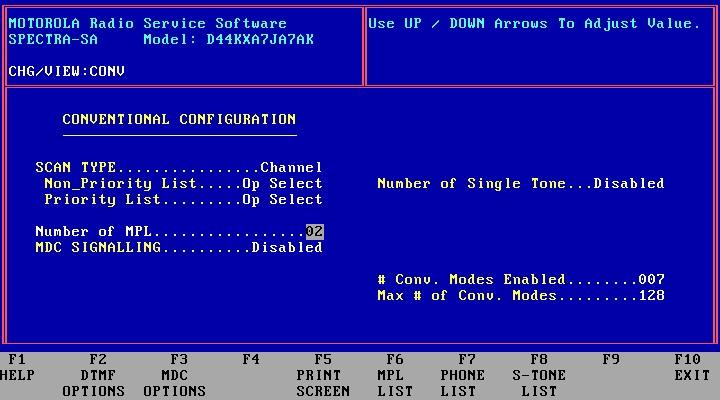Click MDC SIGNALLING value Disabled

(287, 248)
